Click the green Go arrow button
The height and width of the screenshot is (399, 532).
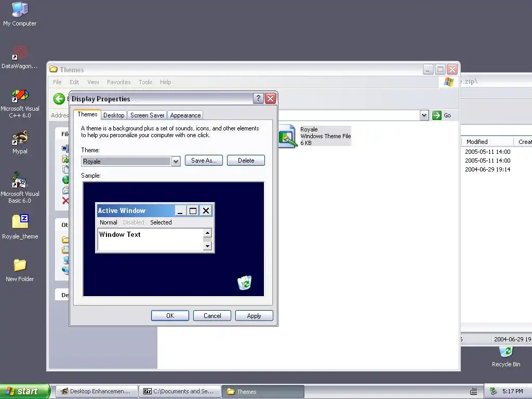click(x=436, y=115)
